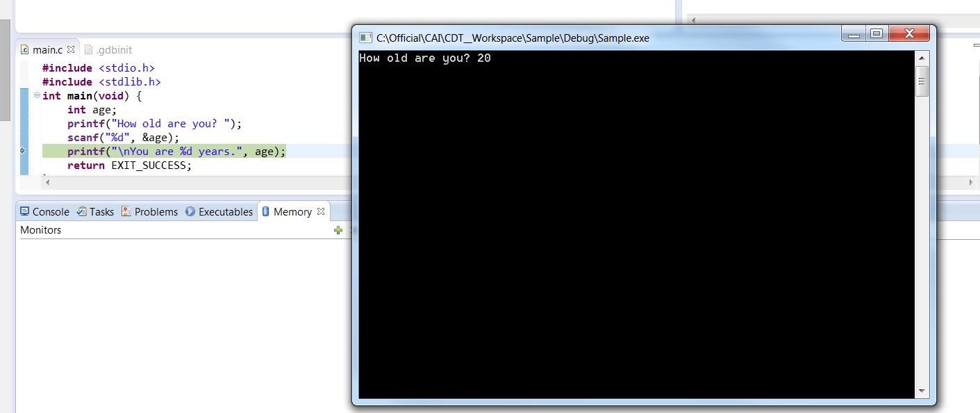Open the Executables view tab
The image size is (980, 413).
[219, 212]
